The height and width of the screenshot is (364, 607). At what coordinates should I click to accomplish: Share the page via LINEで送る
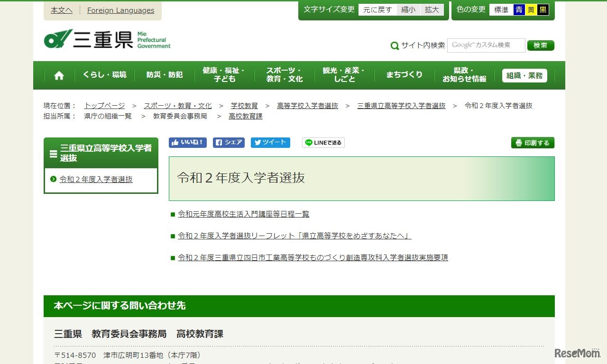coord(323,142)
